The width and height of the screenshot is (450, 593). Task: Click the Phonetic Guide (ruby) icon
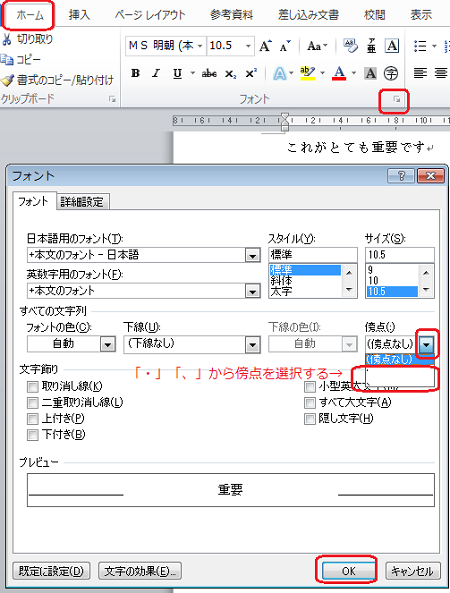371,46
